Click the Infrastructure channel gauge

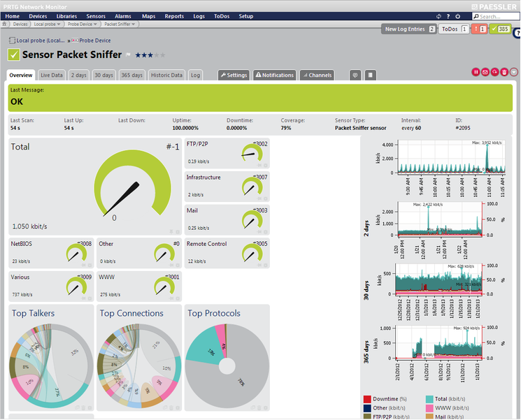(252, 187)
